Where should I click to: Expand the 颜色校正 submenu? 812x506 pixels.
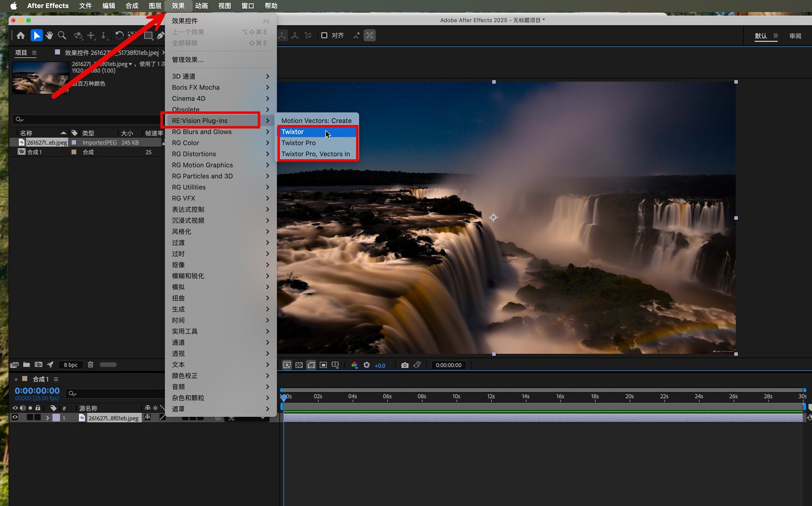tap(221, 375)
